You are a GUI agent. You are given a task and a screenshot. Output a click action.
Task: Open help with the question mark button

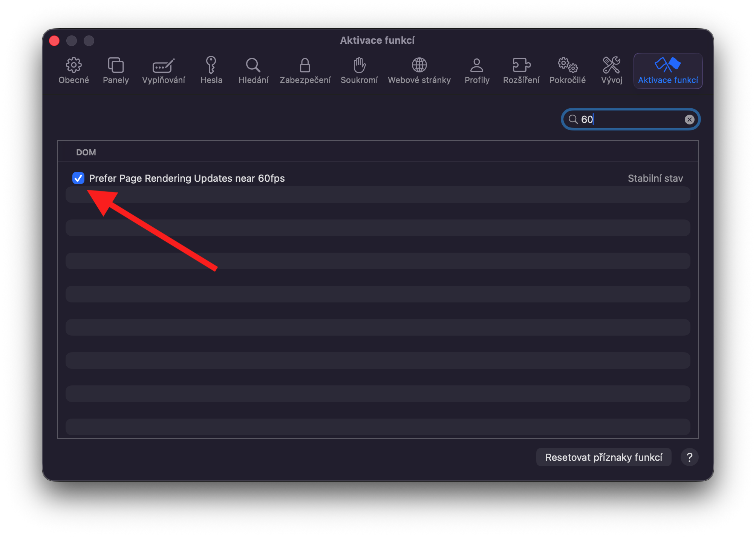pyautogui.click(x=689, y=457)
